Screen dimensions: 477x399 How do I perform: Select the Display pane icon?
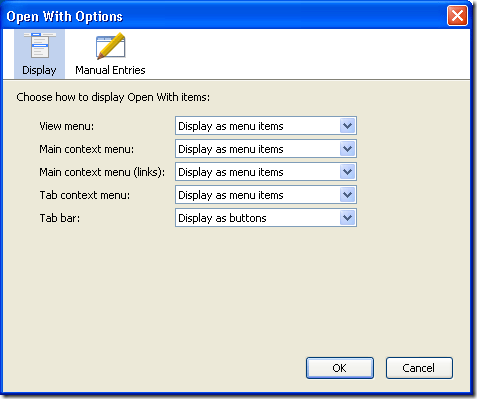40,45
